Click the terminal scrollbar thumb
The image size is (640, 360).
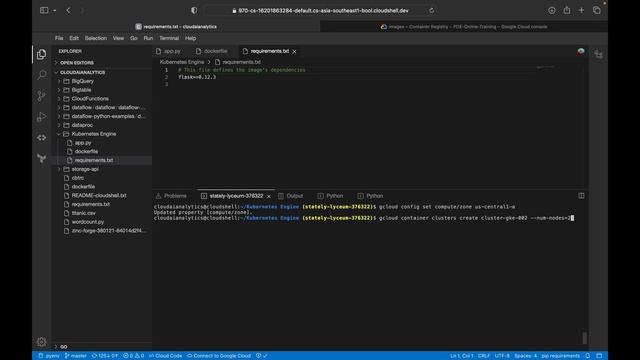pos(584,338)
